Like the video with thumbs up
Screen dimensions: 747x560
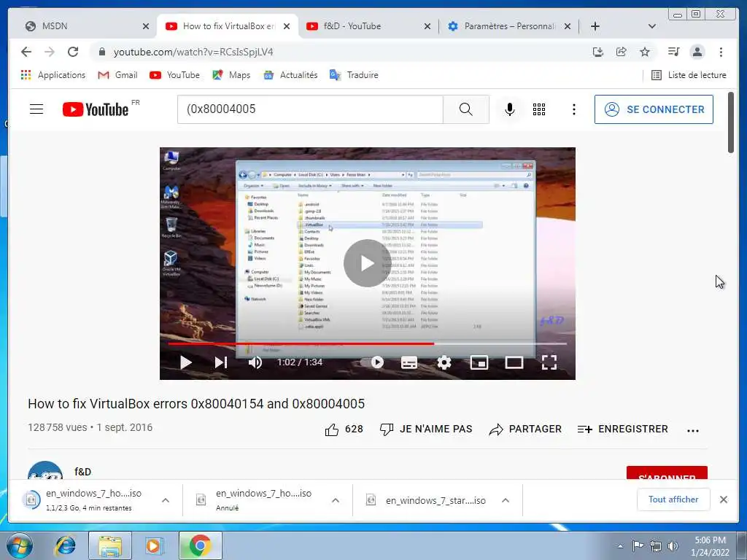332,429
